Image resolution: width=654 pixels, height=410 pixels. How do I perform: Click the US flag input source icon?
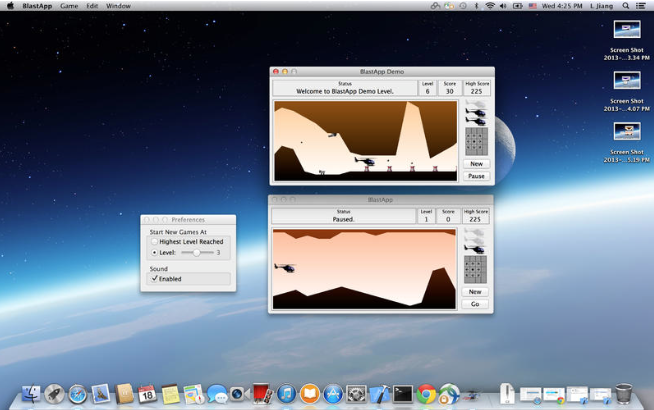click(x=533, y=6)
